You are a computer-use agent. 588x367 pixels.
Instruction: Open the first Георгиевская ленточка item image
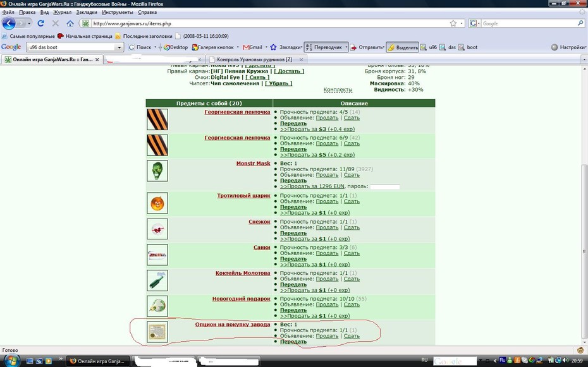coord(157,119)
